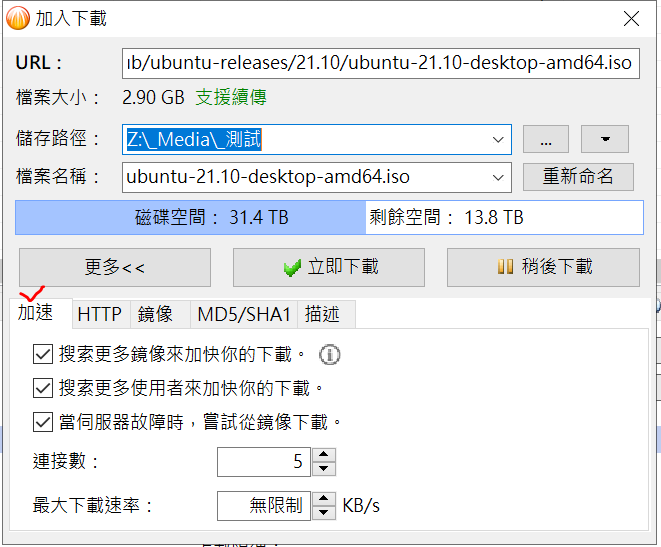Increase the connection count with the up arrow

(324, 455)
